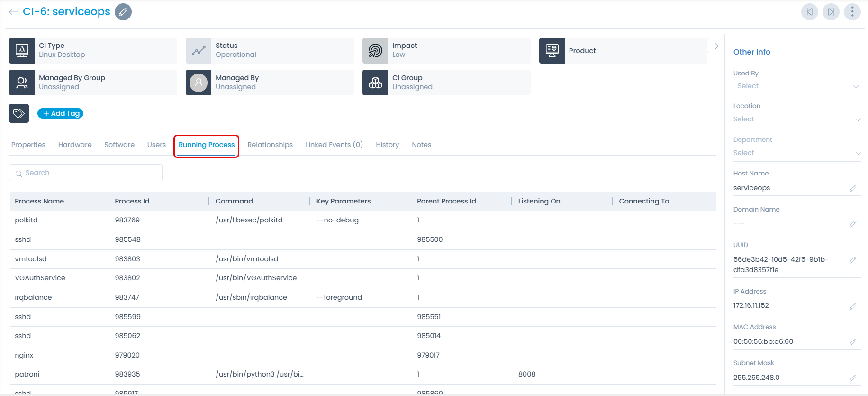Switch to the Hardware tab
This screenshot has height=396, width=868.
click(x=75, y=145)
